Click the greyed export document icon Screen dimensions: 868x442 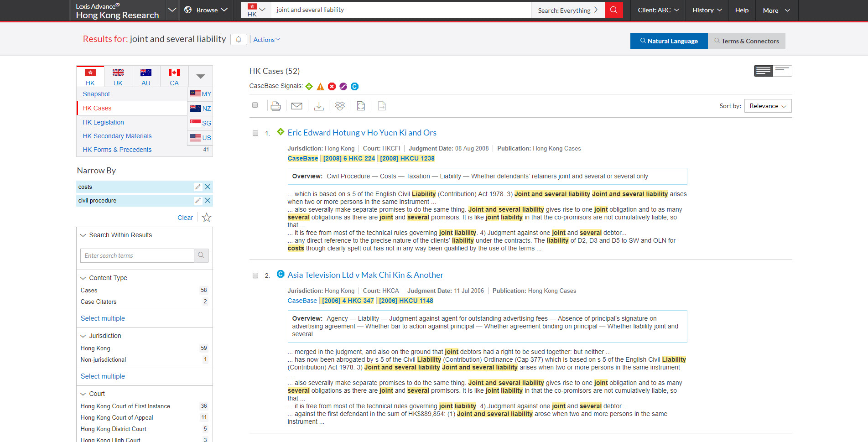point(382,106)
